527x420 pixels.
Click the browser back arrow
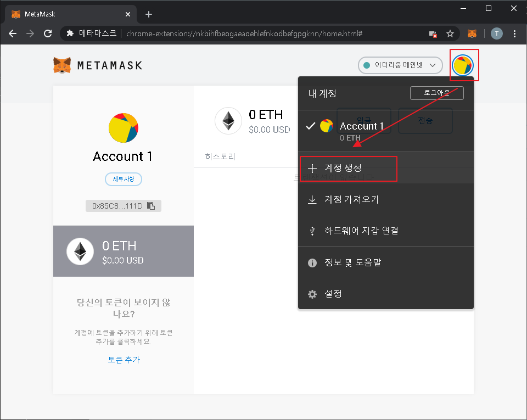[x=13, y=33]
